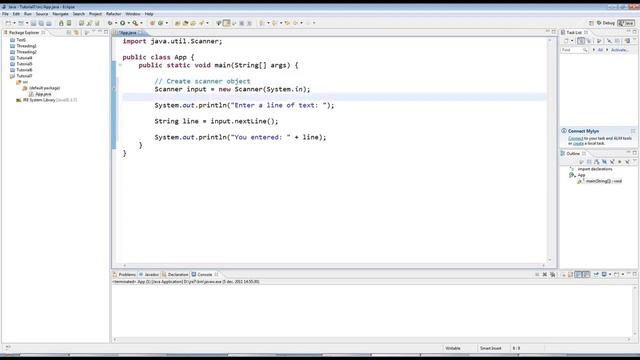Image resolution: width=640 pixels, height=360 pixels.
Task: Select the App.java editor tab
Action: coord(128,32)
